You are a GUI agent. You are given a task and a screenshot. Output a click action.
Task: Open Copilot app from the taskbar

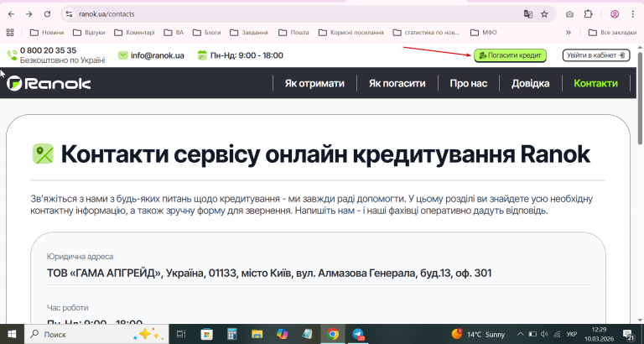[282, 334]
